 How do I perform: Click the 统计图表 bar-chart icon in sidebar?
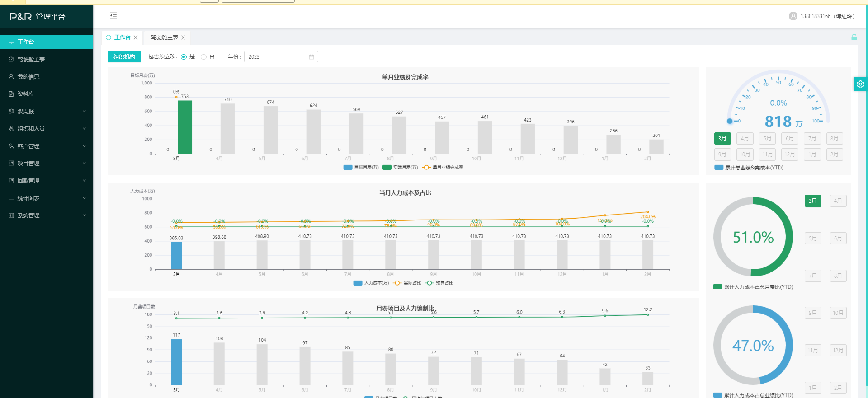pyautogui.click(x=11, y=198)
